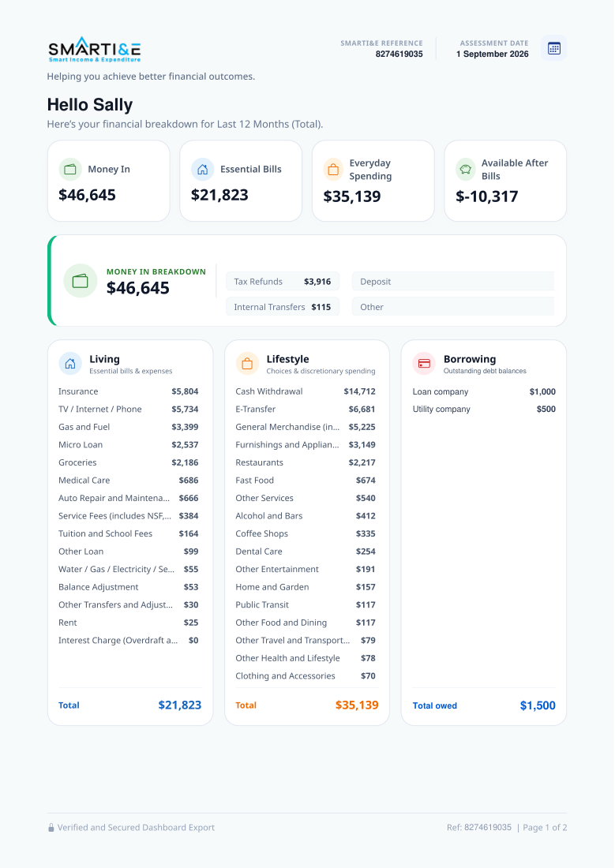615x868 pixels.
Task: Click the $46,645 amount in Money In card
Action: 87,195
